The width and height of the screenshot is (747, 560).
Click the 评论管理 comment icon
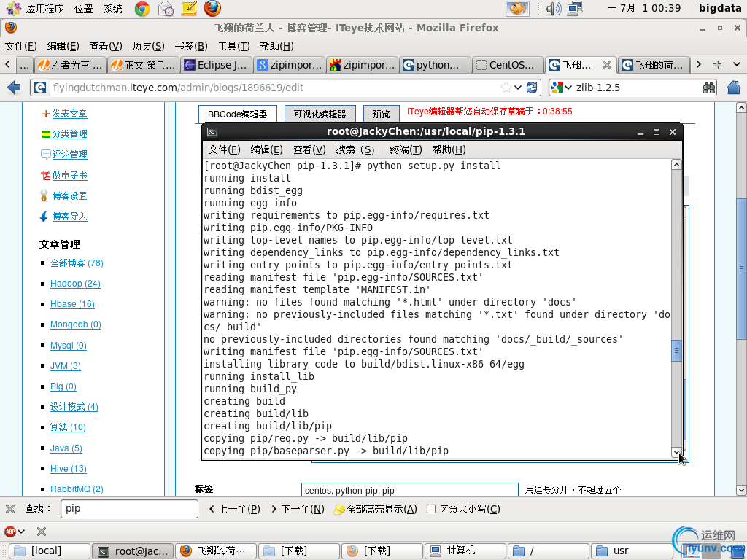pos(45,155)
